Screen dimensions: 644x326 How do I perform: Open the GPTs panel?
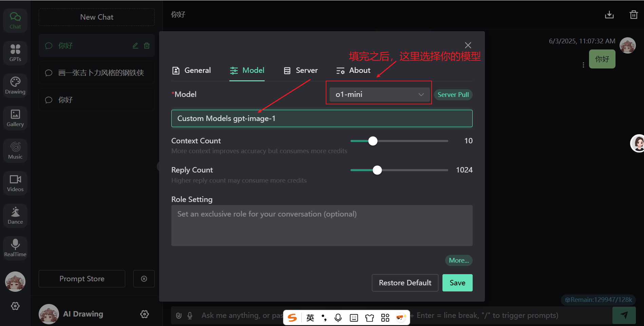click(15, 53)
